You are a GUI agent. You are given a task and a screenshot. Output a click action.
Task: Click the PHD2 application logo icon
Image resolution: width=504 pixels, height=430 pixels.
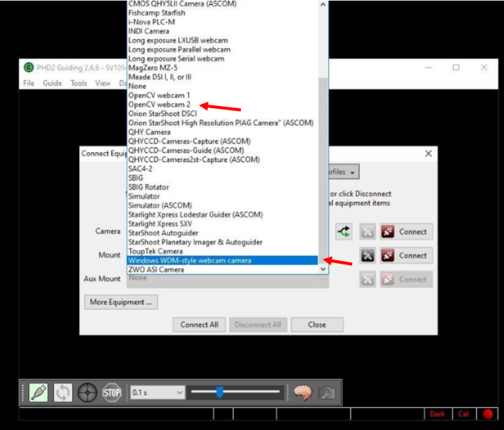[28, 67]
